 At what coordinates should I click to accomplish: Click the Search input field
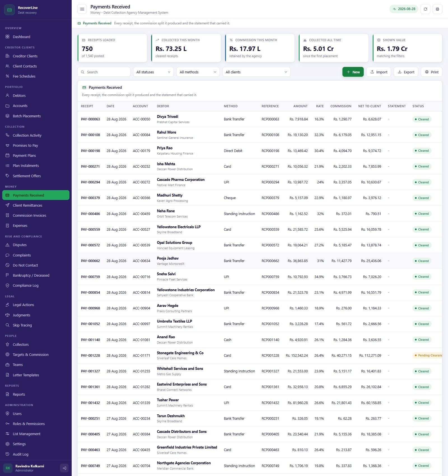click(x=104, y=72)
